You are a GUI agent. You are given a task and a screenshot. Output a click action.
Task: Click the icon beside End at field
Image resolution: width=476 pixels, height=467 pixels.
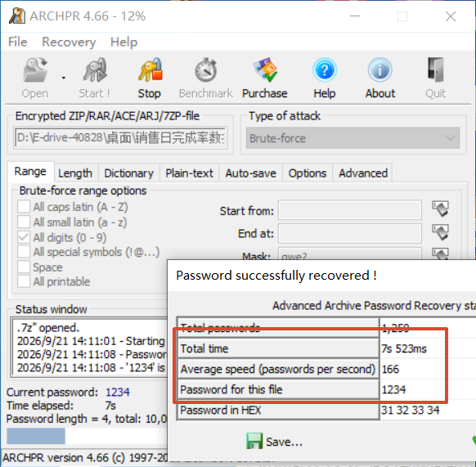click(x=440, y=232)
